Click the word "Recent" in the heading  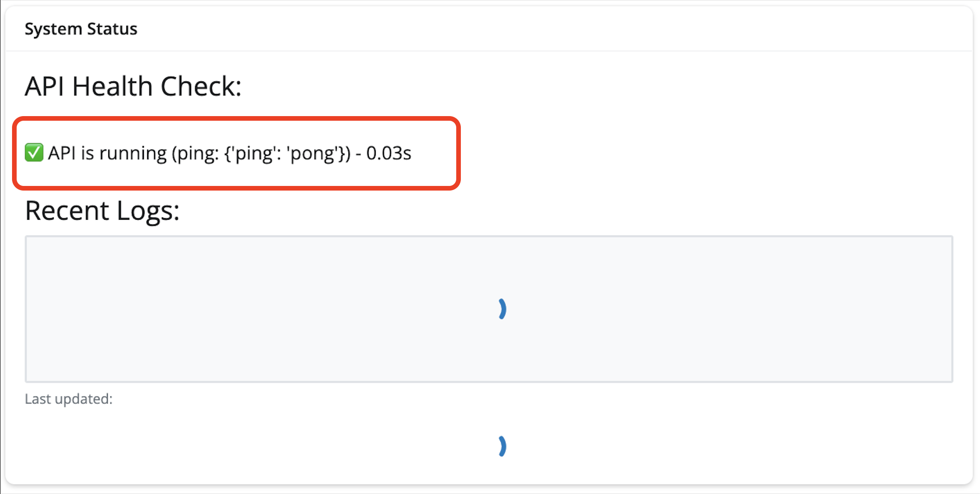[67, 211]
